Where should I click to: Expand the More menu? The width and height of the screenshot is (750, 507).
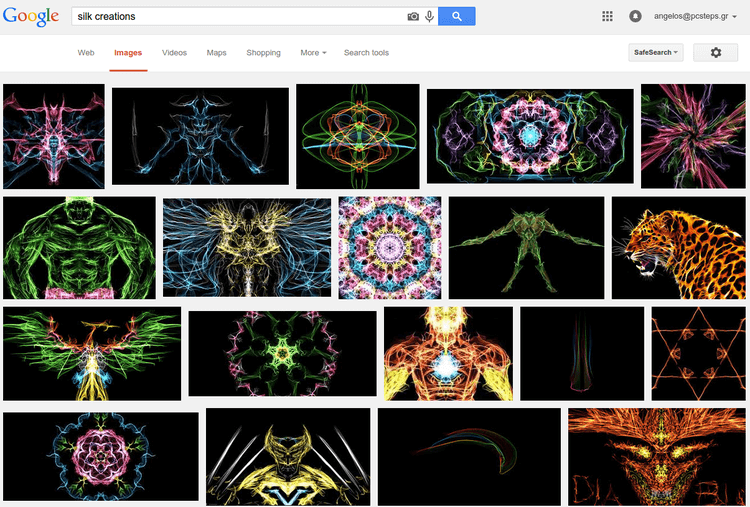pos(313,53)
